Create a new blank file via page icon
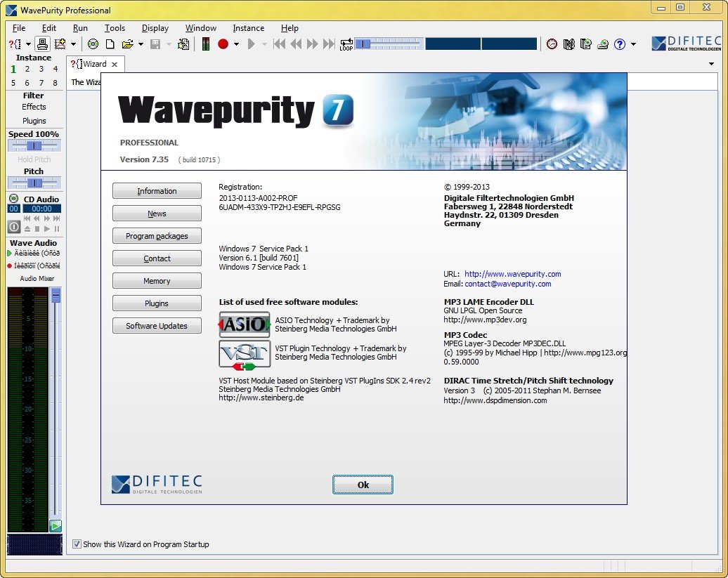Image resolution: width=728 pixels, height=578 pixels. (110, 44)
